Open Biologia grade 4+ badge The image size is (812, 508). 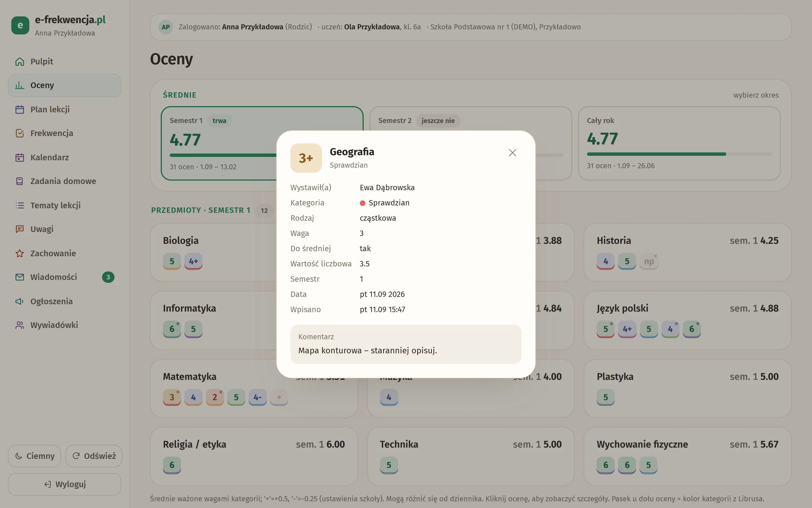point(193,261)
